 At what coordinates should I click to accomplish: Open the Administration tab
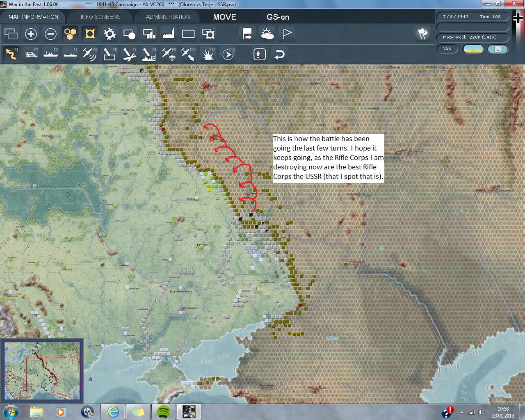tap(168, 17)
